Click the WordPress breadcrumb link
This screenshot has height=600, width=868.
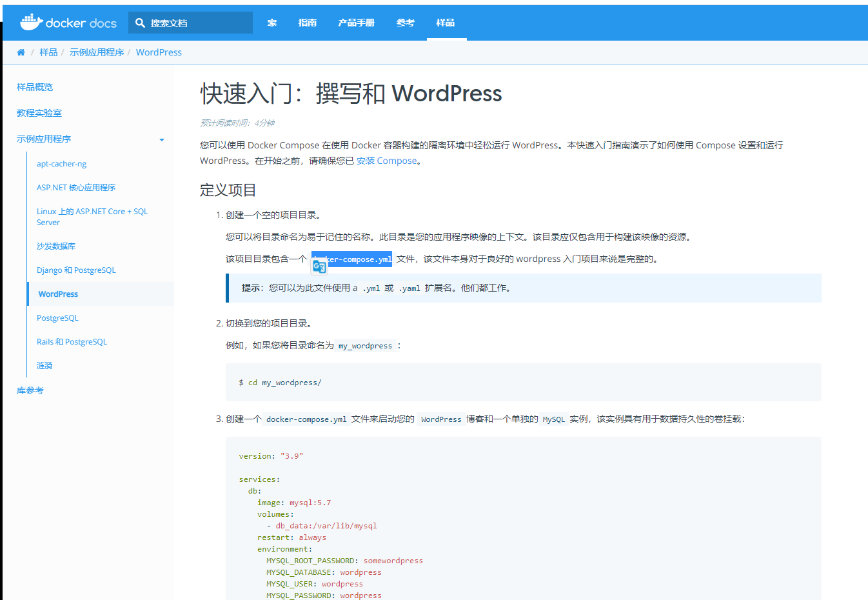[159, 52]
